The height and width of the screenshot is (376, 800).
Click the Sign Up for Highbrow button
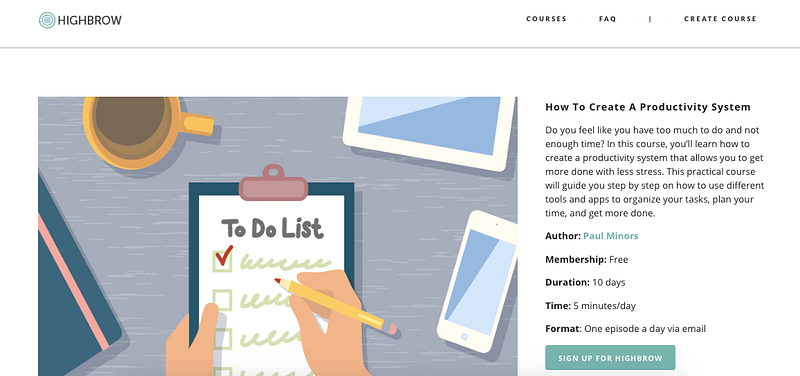pos(610,358)
